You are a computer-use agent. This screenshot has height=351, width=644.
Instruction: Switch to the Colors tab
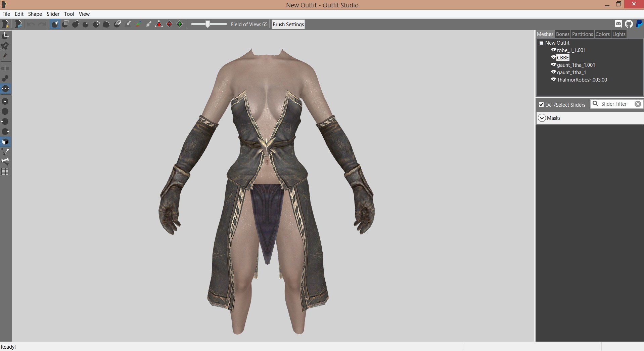click(603, 34)
